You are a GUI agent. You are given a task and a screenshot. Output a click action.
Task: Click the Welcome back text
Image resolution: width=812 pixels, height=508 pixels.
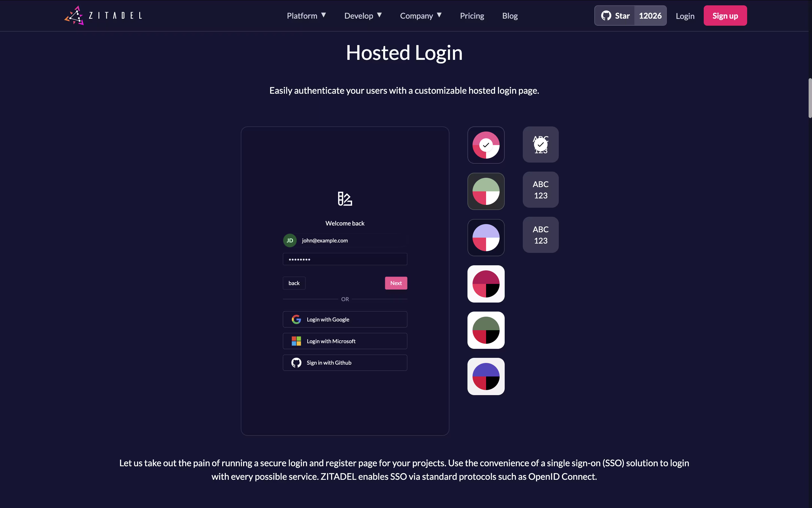345,224
